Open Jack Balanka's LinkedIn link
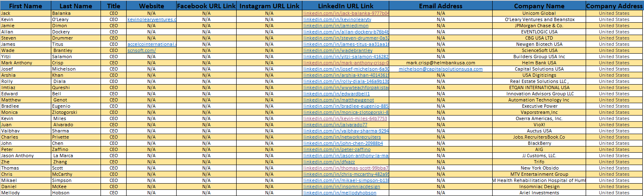The height and width of the screenshot is (196, 644). (346, 13)
